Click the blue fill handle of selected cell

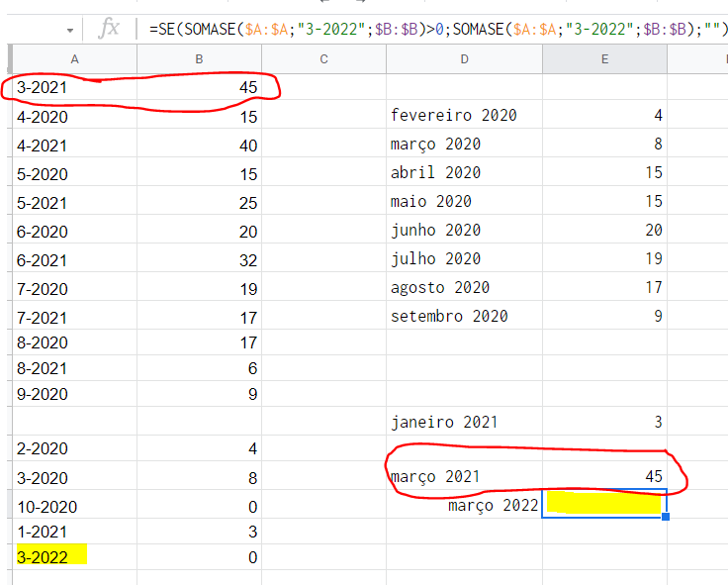pyautogui.click(x=666, y=517)
